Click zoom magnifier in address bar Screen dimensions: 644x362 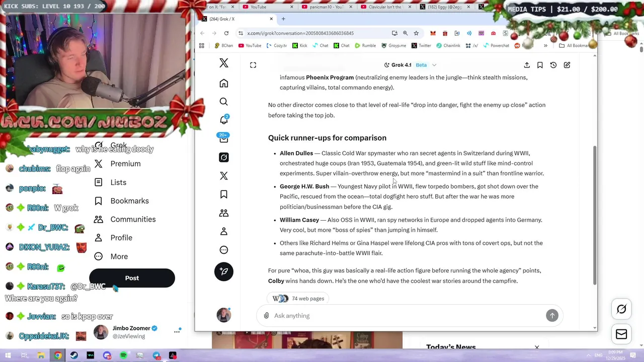coord(406,33)
